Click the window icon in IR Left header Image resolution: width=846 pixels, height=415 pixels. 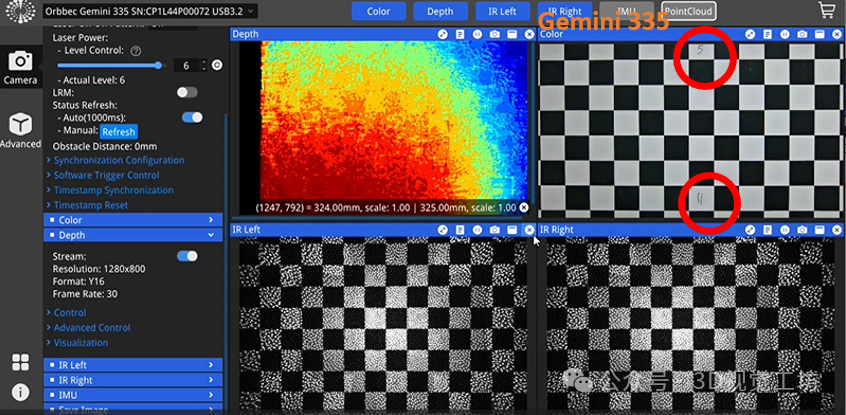coord(512,230)
